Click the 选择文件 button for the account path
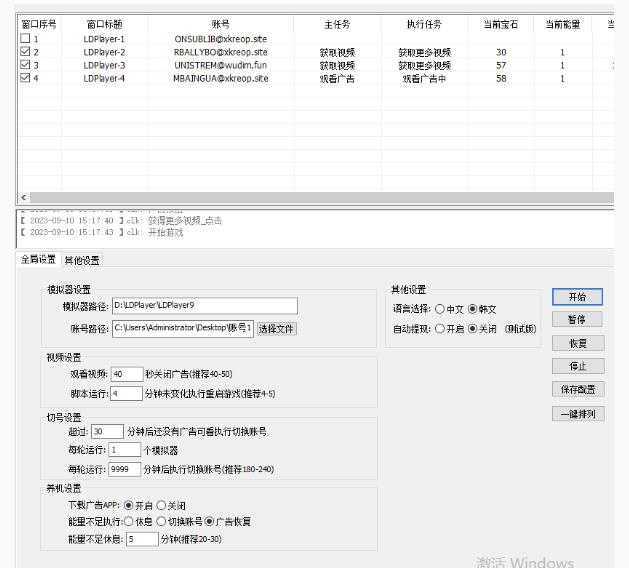Viewport: 629px width, 568px height. pos(277,329)
